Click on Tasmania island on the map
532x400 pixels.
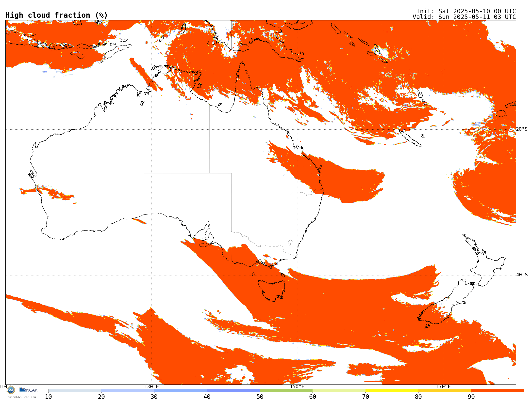(x=272, y=290)
